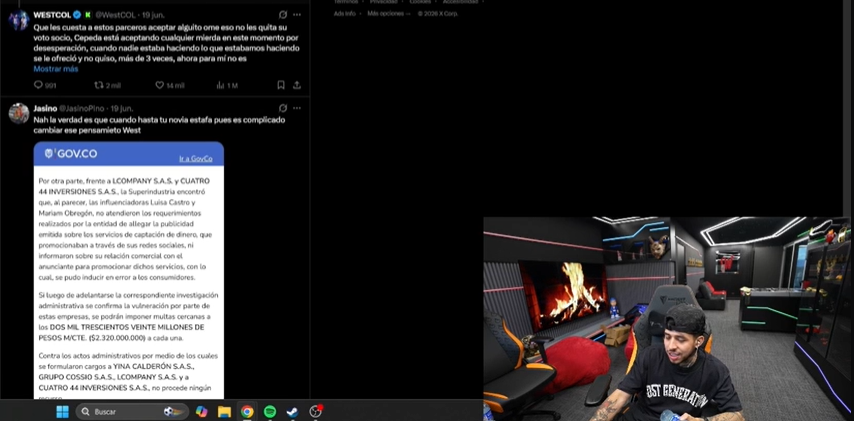Click WESTCOL's profile avatar
Screen dimensions: 854x421
[19, 20]
